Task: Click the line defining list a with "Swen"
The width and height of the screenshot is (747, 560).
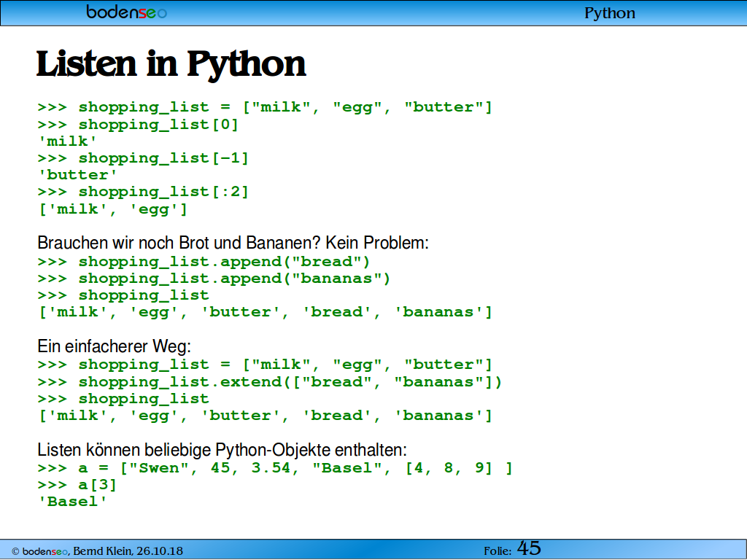Action: 275,468
